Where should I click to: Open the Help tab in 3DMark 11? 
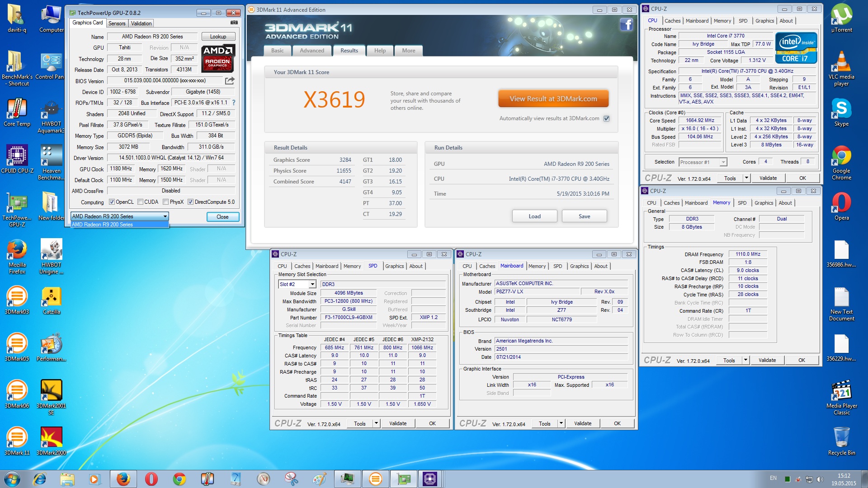[x=380, y=51]
